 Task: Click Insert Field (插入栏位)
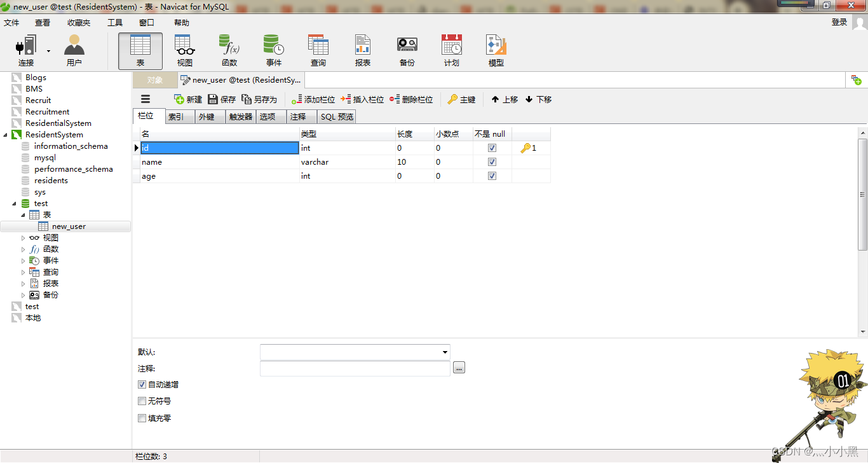pos(362,99)
